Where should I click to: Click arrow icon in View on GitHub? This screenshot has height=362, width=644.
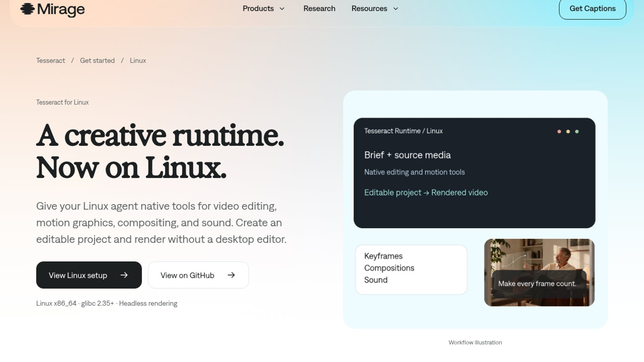tap(231, 275)
